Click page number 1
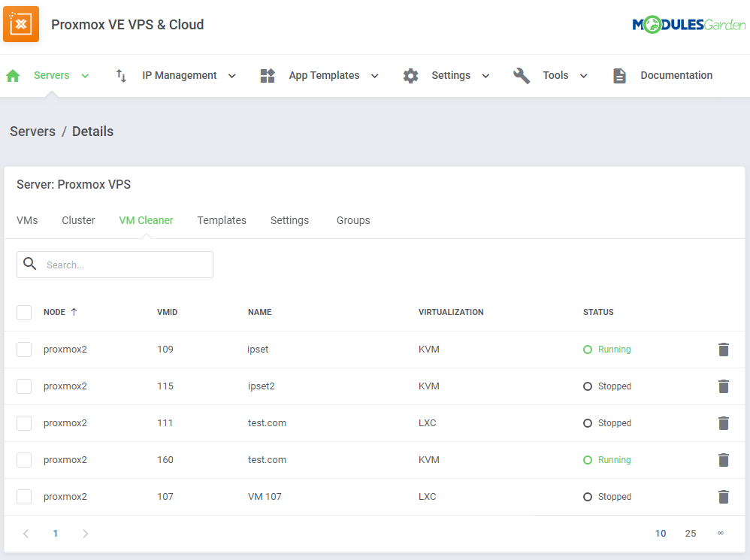This screenshot has height=560, width=750. [x=56, y=534]
